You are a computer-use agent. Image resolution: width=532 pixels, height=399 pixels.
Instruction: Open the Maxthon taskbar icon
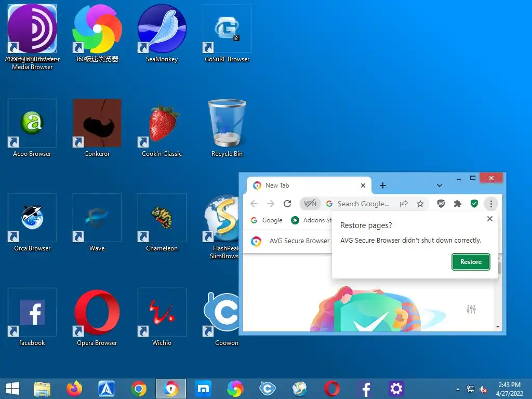coord(203,389)
